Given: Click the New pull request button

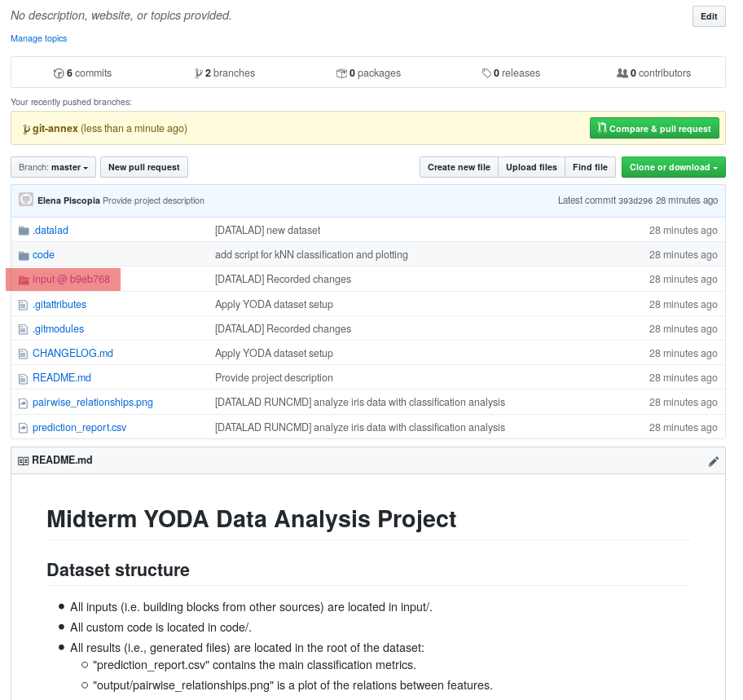Looking at the screenshot, I should click(143, 167).
